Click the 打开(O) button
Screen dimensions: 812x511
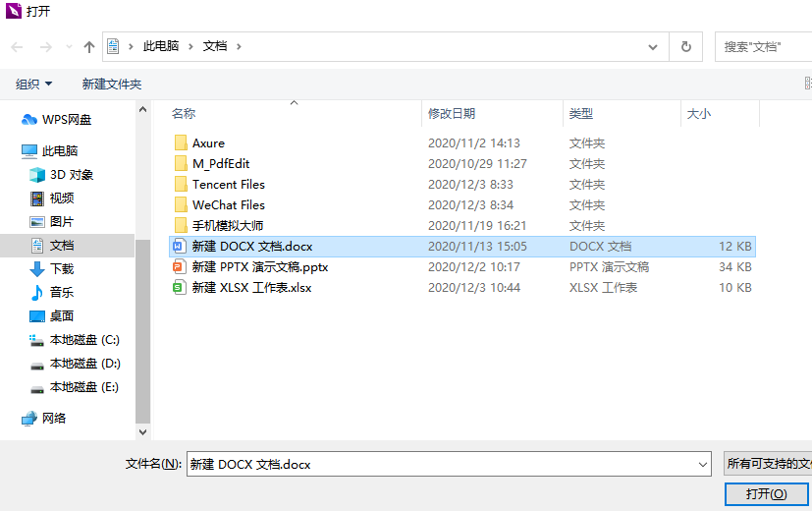[x=766, y=493]
